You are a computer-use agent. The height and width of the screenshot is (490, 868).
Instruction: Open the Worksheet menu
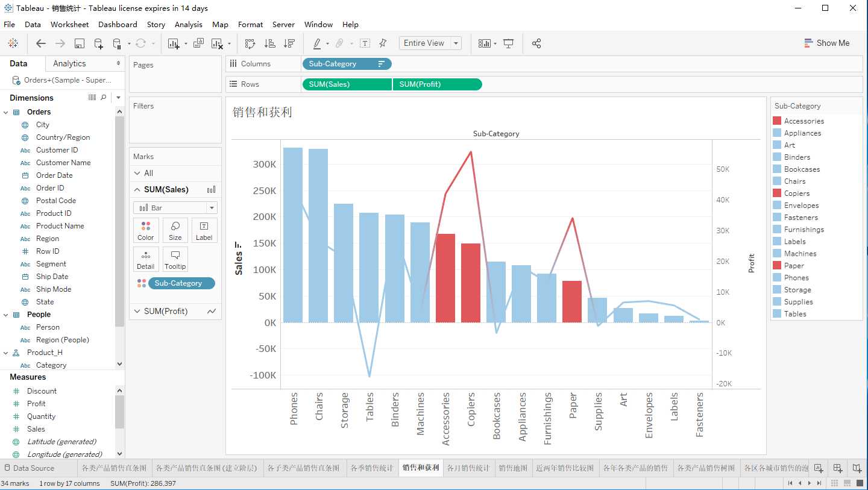coord(69,25)
